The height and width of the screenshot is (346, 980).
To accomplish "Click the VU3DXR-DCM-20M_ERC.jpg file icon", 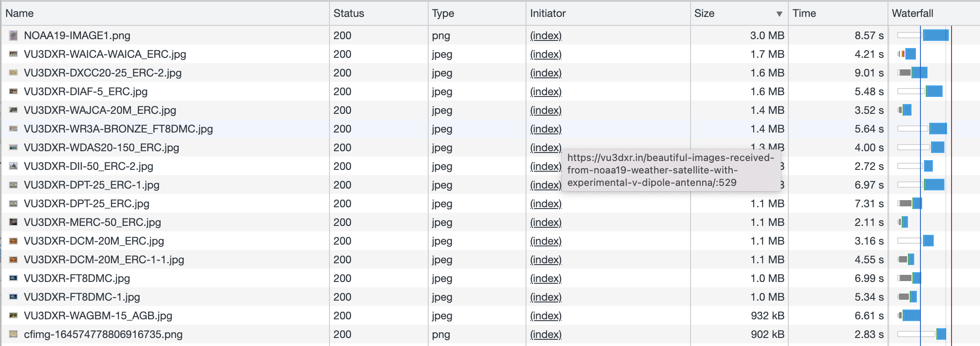I will point(14,241).
